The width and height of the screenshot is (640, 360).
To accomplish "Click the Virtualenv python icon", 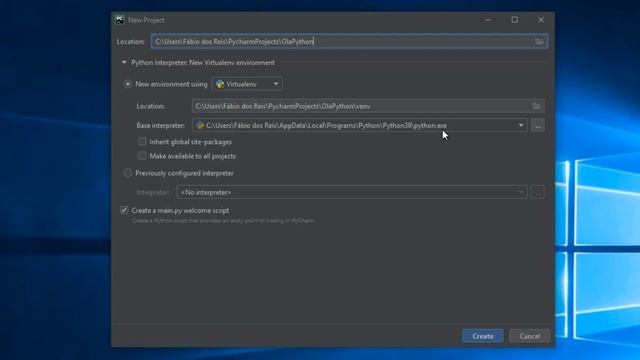I will [220, 84].
